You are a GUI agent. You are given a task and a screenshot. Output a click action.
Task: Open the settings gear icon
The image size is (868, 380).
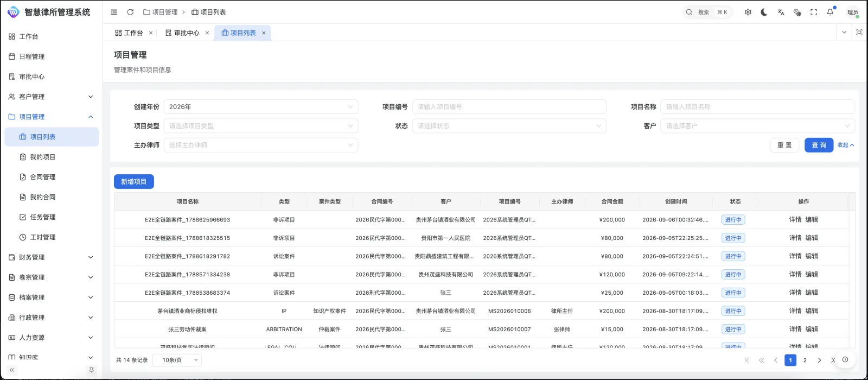point(748,12)
